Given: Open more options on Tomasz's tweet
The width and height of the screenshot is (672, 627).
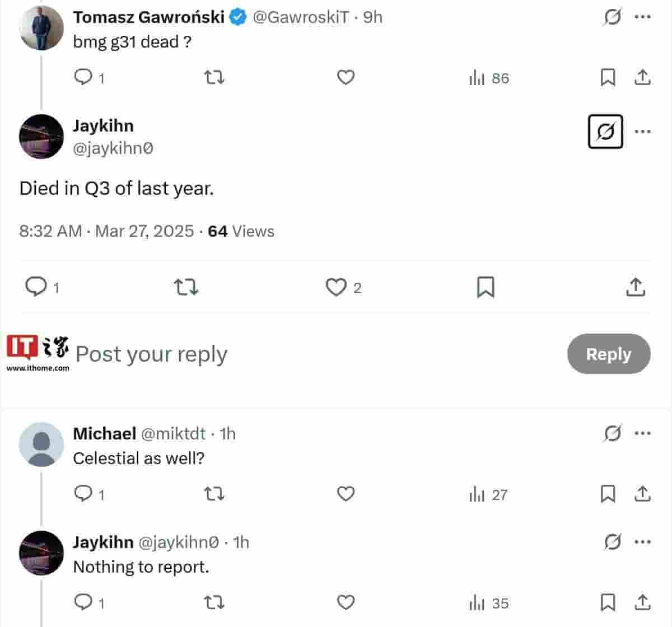Looking at the screenshot, I should point(642,17).
